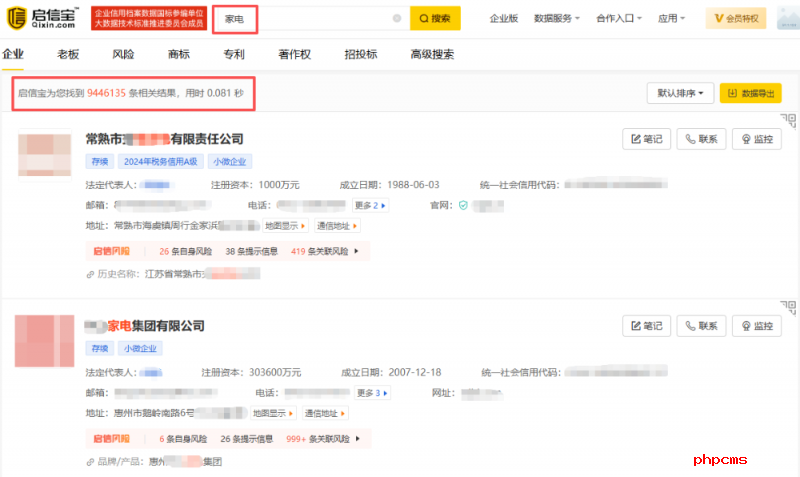The width and height of the screenshot is (800, 477).
Task: Switch to the 著作权 tab
Action: tap(294, 54)
